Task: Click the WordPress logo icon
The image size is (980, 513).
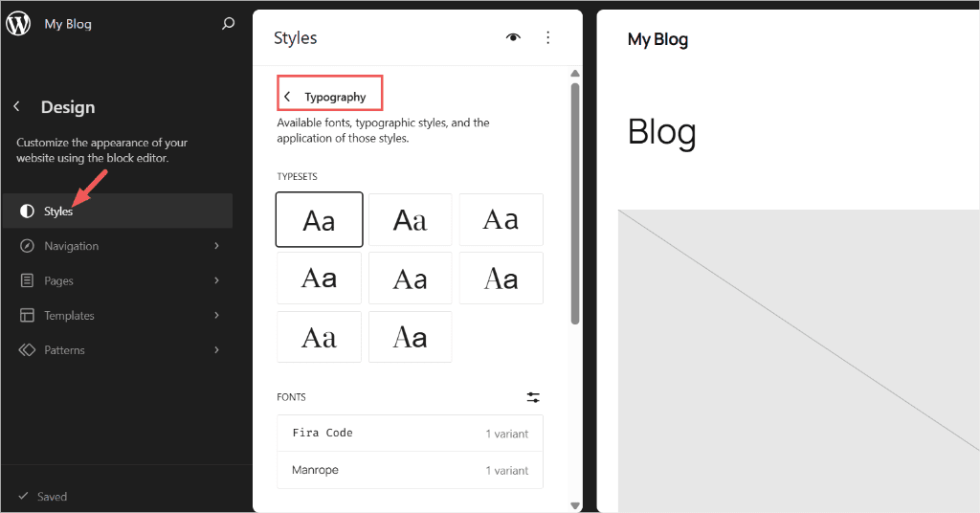Action: coord(18,24)
